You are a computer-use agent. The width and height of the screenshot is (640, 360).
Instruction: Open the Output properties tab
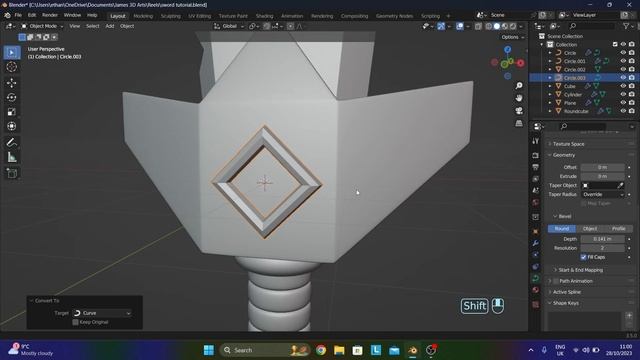point(536,167)
